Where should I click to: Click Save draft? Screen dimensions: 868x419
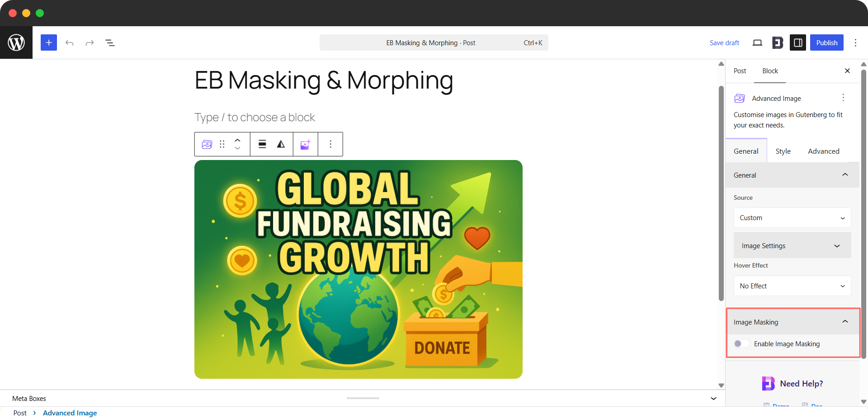tap(724, 42)
